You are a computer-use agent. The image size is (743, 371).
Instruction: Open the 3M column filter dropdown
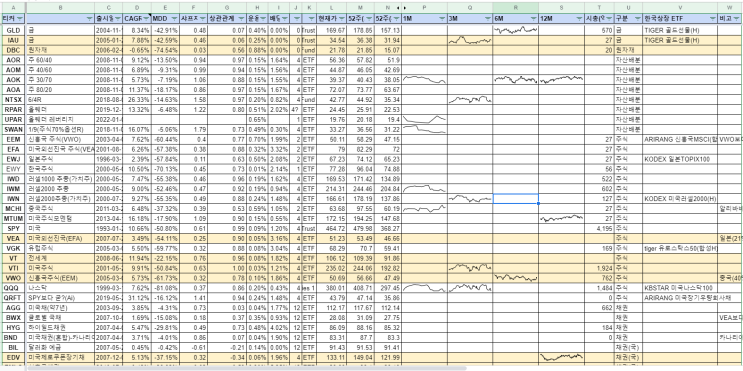pyautogui.click(x=487, y=18)
